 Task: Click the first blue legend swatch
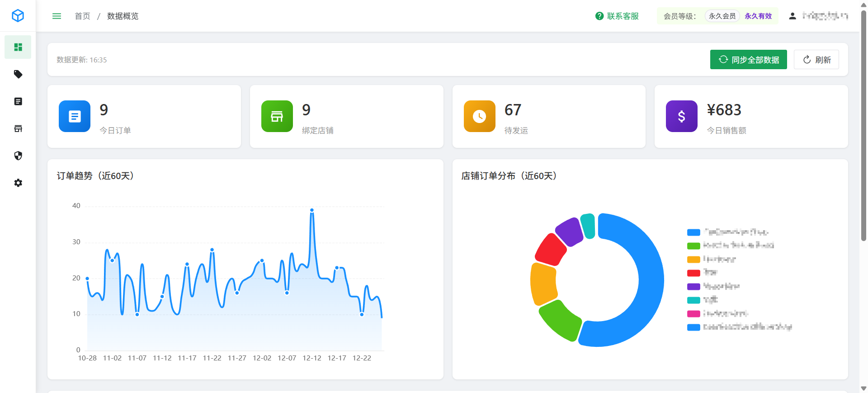tap(693, 232)
